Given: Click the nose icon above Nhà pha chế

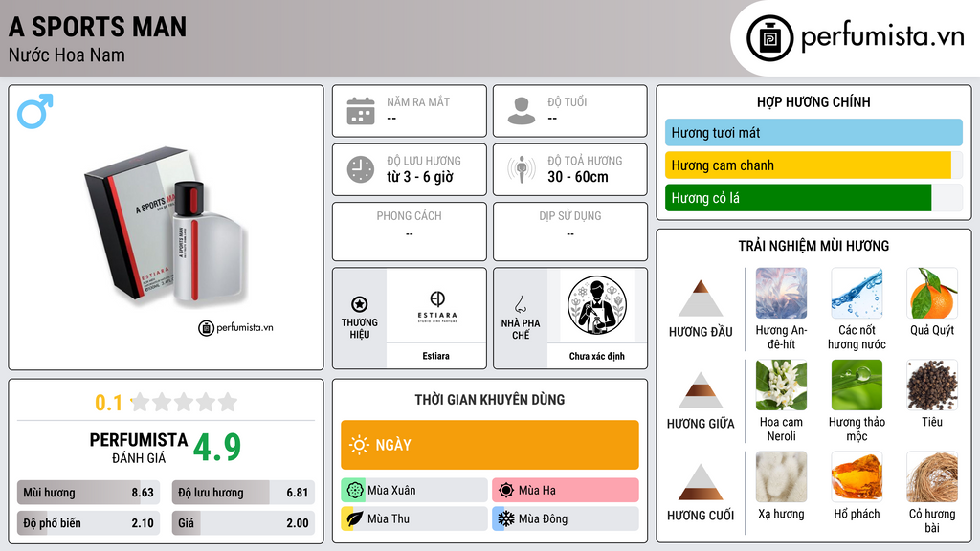Looking at the screenshot, I should pos(520,304).
